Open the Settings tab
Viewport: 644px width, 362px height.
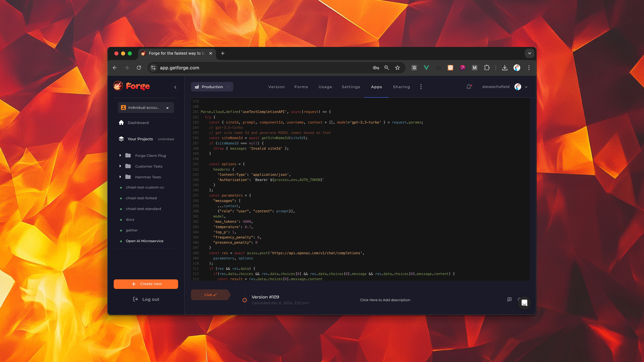[351, 87]
